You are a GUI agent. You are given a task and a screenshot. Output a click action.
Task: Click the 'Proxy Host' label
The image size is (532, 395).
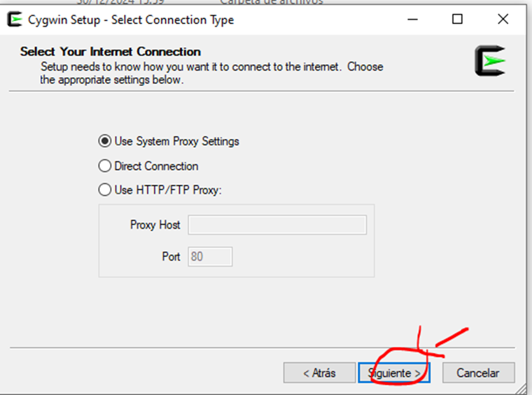[x=155, y=225]
